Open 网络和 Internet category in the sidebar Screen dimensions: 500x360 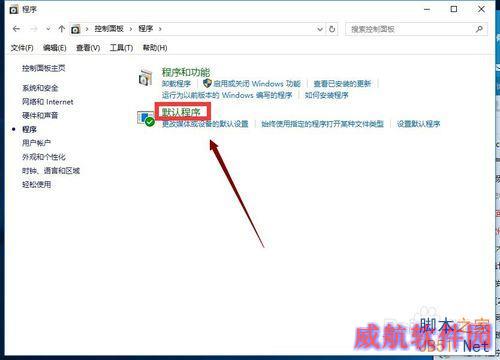[x=48, y=102]
